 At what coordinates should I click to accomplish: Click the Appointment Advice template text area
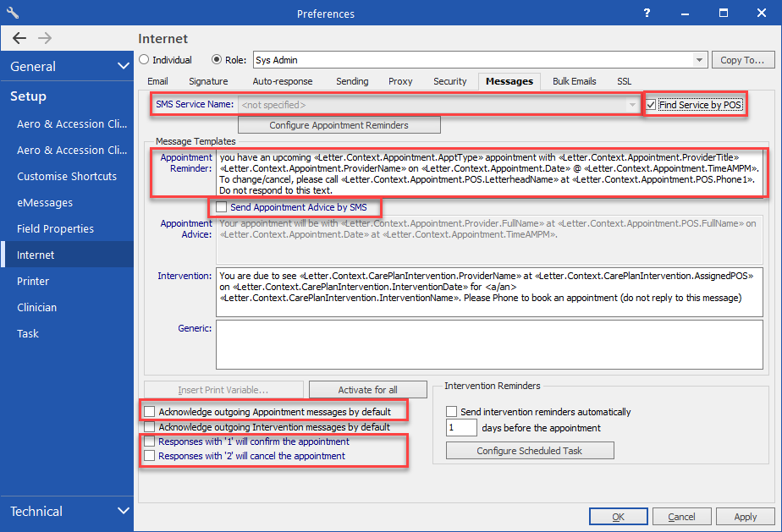(489, 239)
